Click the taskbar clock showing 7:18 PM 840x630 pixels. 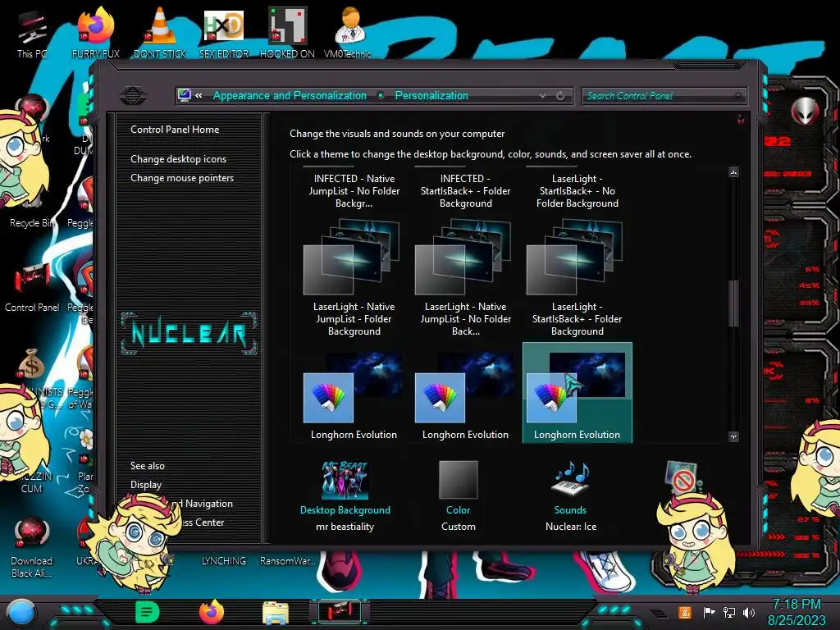coord(797,612)
